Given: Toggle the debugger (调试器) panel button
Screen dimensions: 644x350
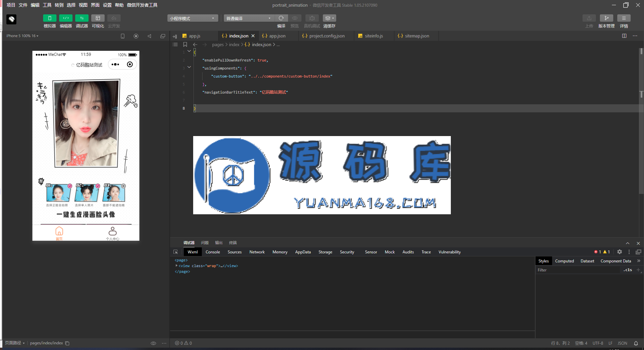Looking at the screenshot, I should click(82, 18).
